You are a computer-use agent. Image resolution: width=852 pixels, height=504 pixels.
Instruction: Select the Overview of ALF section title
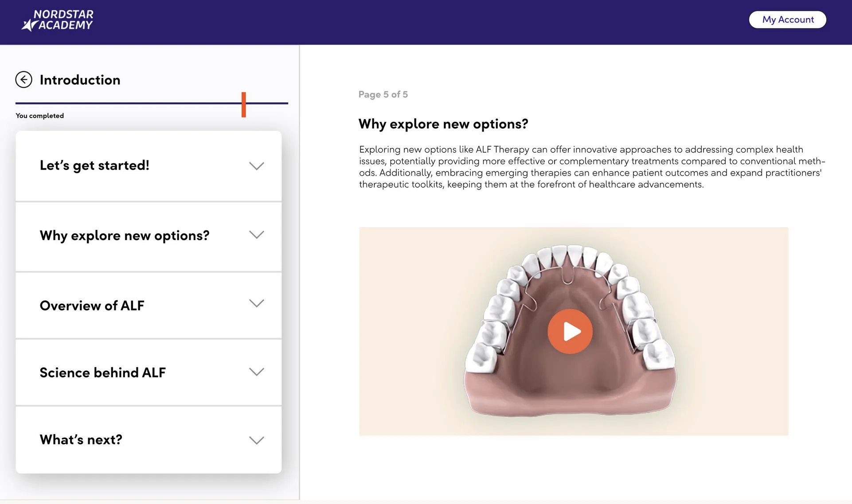click(x=92, y=306)
